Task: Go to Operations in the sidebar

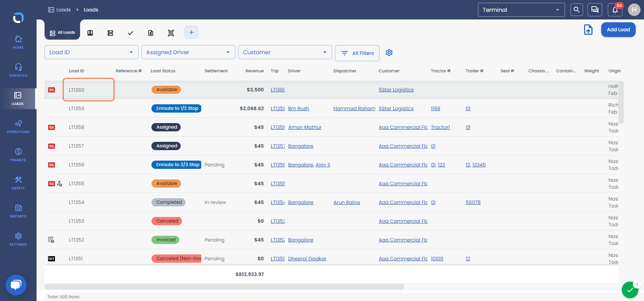Action: point(18,127)
